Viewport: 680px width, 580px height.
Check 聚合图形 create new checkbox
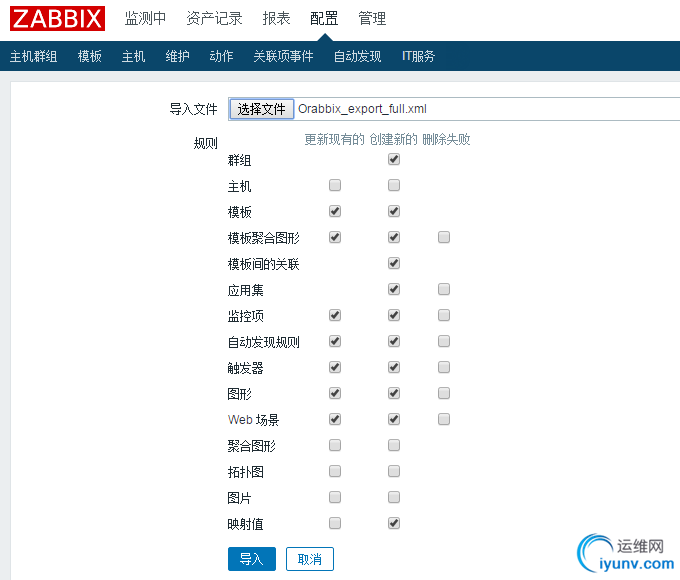click(394, 446)
